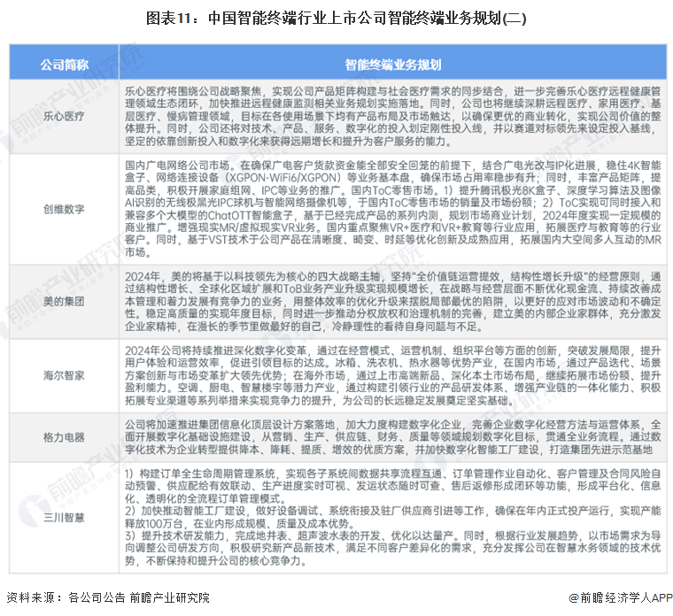Click the 创维数字 company cell

click(x=64, y=210)
